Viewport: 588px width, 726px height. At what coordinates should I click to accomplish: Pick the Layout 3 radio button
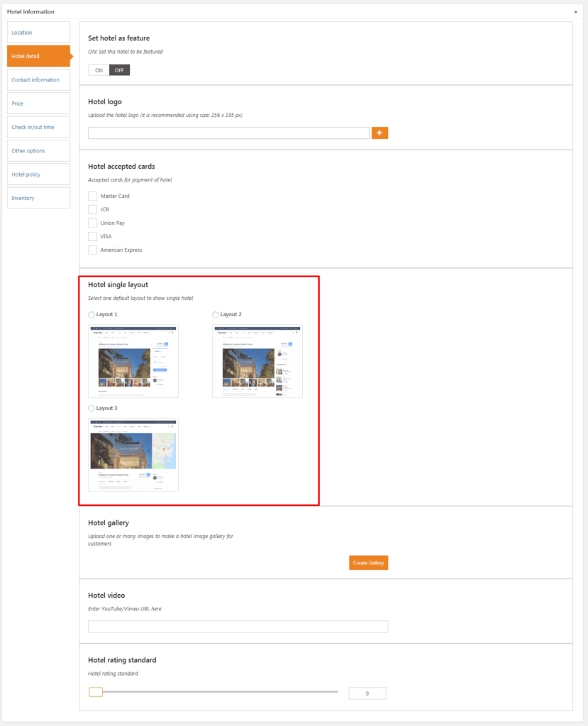click(x=91, y=408)
